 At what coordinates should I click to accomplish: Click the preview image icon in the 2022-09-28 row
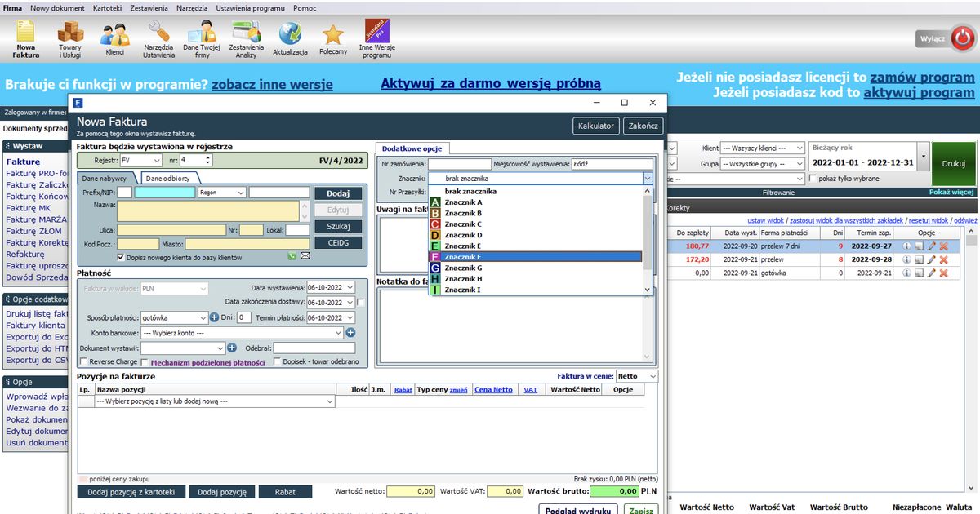pos(919,259)
